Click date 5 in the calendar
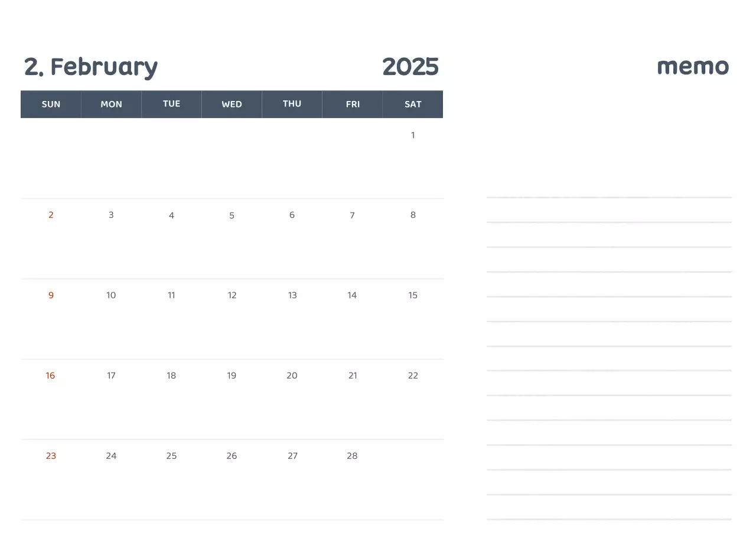The height and width of the screenshot is (541, 756). [x=232, y=216]
